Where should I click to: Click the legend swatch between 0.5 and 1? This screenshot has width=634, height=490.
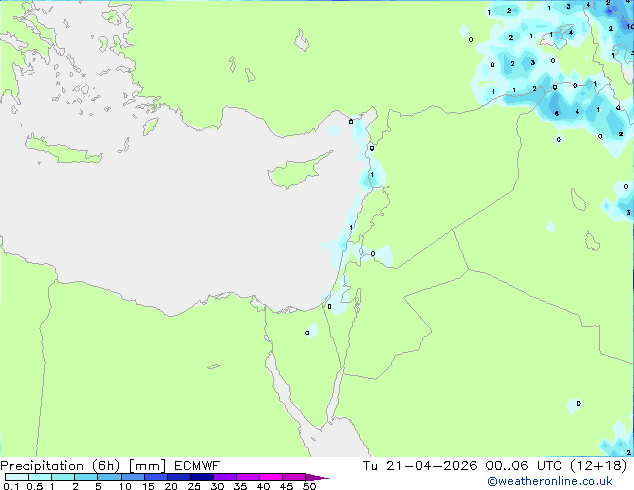point(40,477)
